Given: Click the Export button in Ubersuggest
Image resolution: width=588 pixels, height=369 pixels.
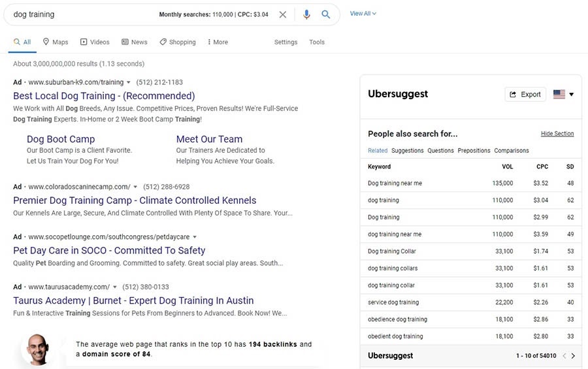Looking at the screenshot, I should click(525, 94).
